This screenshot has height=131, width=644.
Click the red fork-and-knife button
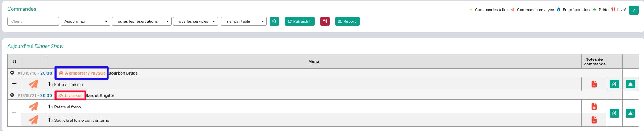pyautogui.click(x=325, y=21)
